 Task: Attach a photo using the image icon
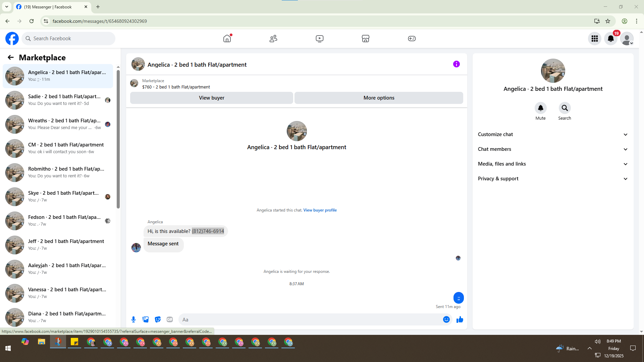click(x=146, y=319)
